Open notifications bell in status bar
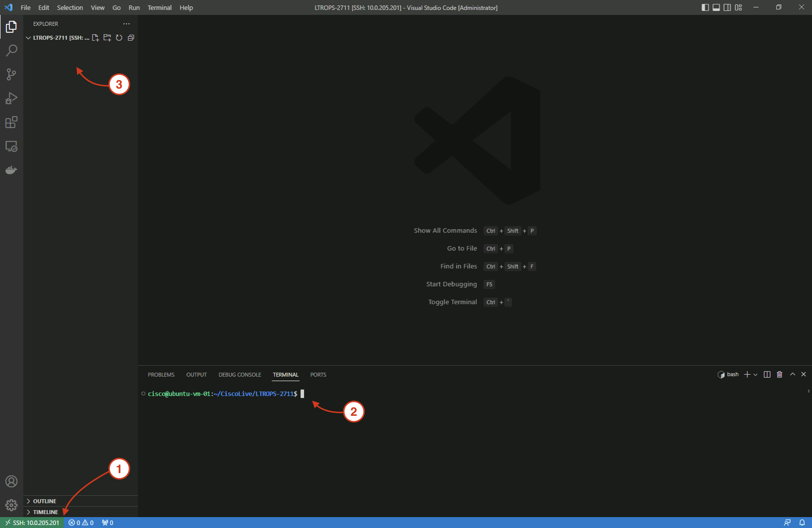Image resolution: width=812 pixels, height=528 pixels. pos(802,523)
